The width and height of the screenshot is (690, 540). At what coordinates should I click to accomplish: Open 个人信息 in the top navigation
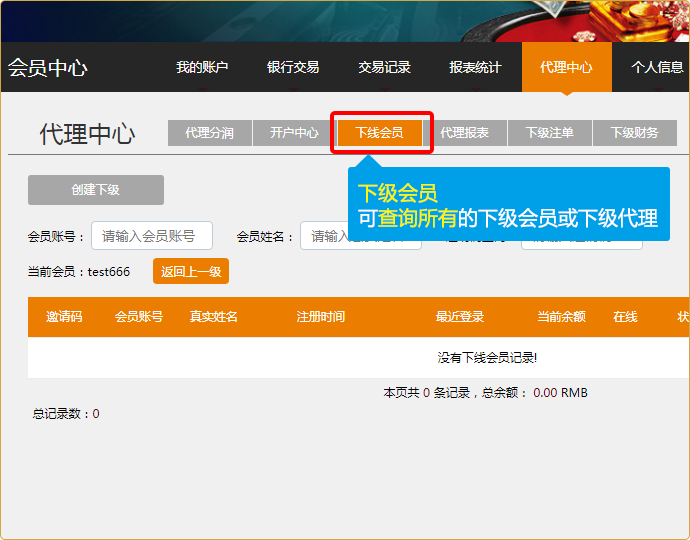[x=657, y=68]
